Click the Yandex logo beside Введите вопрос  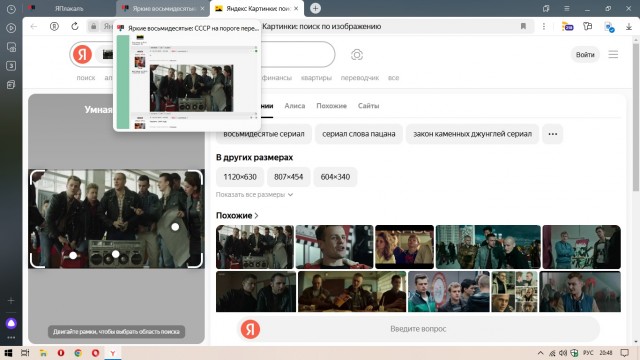tap(250, 329)
